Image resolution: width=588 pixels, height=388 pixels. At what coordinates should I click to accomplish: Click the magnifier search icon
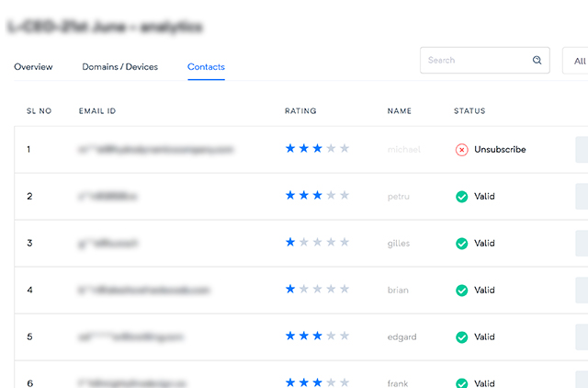point(537,60)
